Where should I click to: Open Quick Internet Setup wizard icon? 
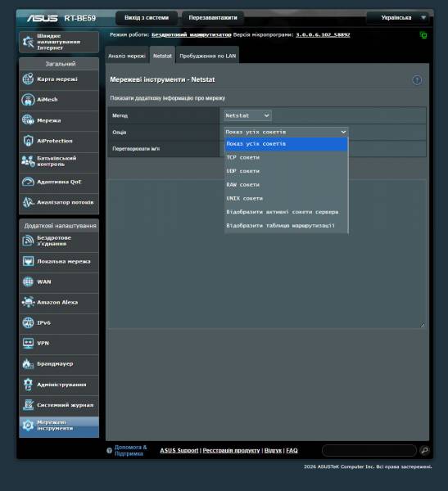tap(28, 42)
